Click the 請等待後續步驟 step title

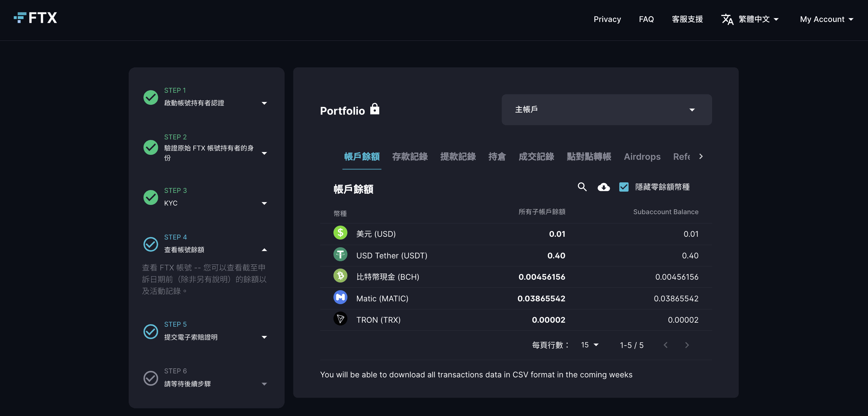point(187,384)
